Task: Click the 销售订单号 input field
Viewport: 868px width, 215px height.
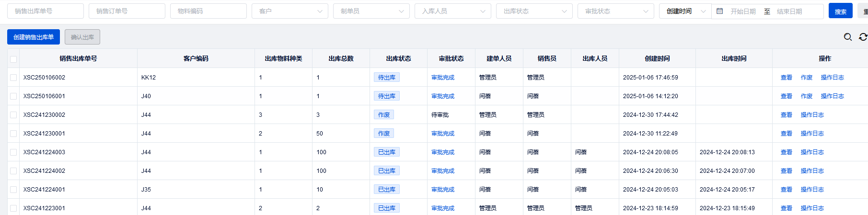Action: 127,11
